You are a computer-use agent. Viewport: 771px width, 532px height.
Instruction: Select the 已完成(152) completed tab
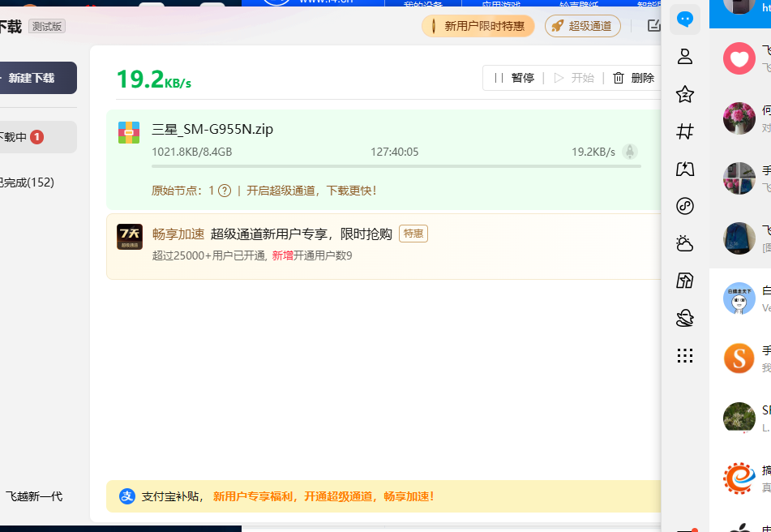(x=27, y=182)
